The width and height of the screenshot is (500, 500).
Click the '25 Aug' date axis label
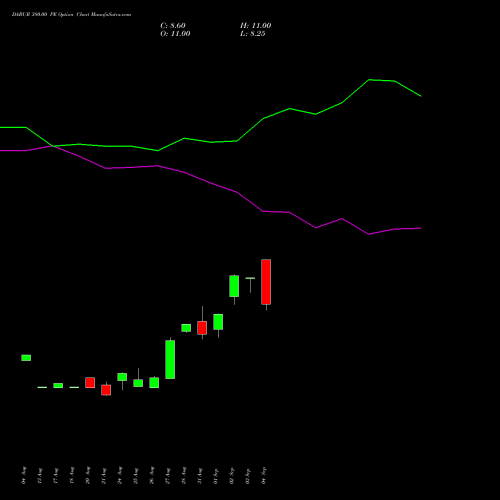click(136, 475)
